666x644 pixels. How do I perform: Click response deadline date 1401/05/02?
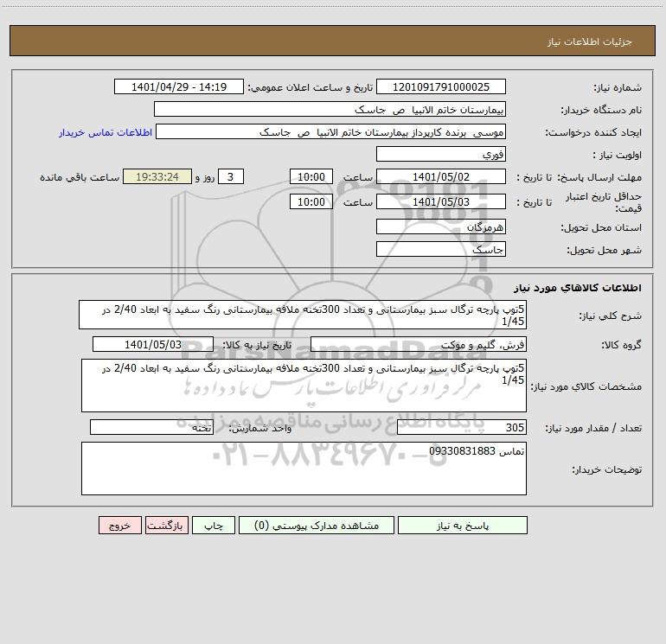click(441, 176)
